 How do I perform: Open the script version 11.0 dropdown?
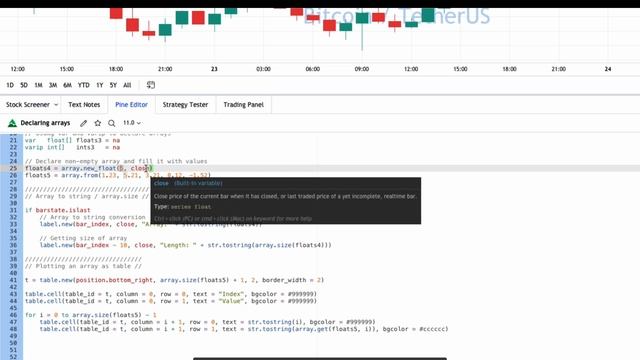click(132, 122)
